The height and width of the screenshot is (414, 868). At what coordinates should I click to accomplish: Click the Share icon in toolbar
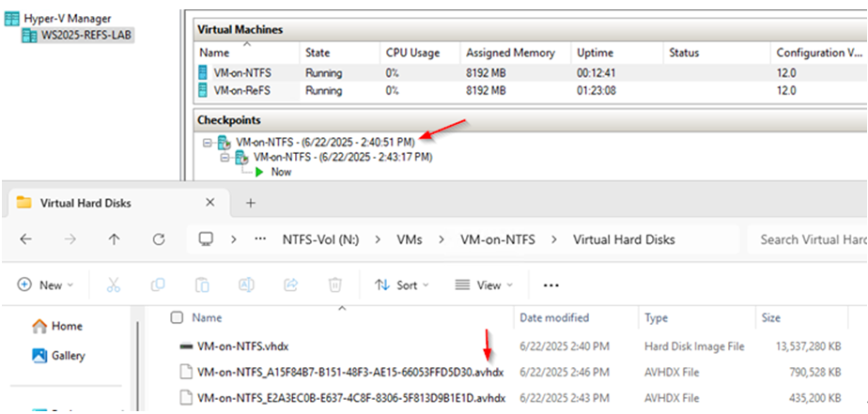[290, 285]
